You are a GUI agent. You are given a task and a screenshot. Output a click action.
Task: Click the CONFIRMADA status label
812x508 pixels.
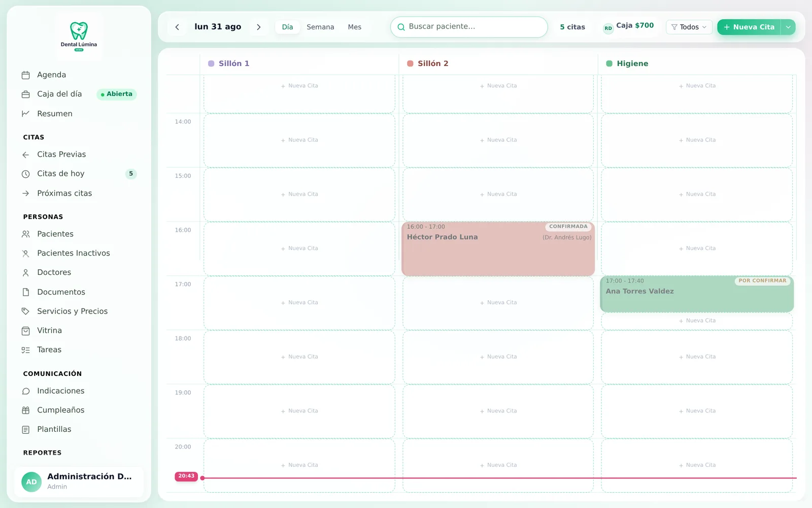[x=568, y=227]
